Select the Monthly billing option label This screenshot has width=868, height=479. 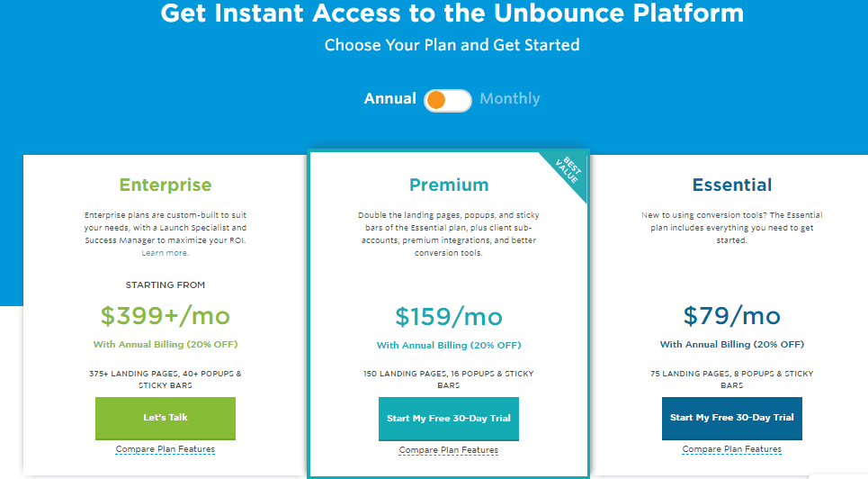(x=510, y=99)
